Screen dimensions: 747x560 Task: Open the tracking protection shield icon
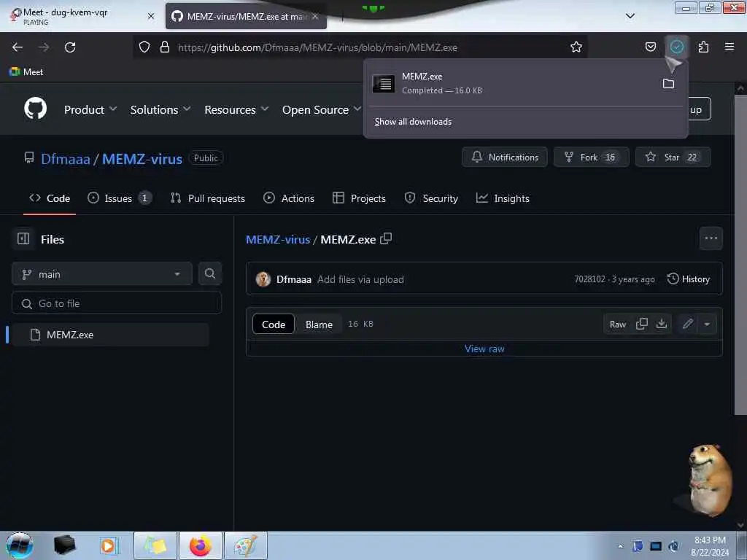[144, 47]
